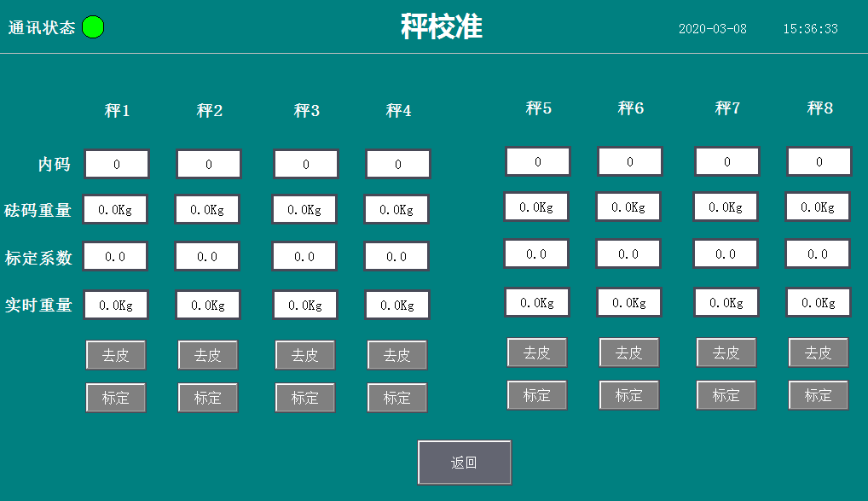
Task: Click the clock time display 15:36:33
Action: pyautogui.click(x=810, y=29)
